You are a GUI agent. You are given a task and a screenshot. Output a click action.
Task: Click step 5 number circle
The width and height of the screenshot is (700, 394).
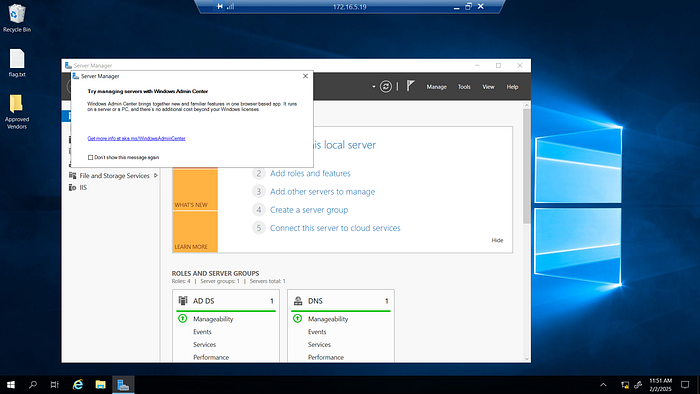[258, 228]
